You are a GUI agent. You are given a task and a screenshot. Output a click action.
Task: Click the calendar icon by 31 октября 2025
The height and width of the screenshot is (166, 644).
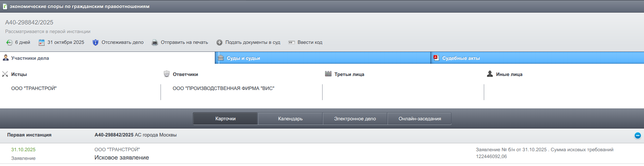click(42, 42)
